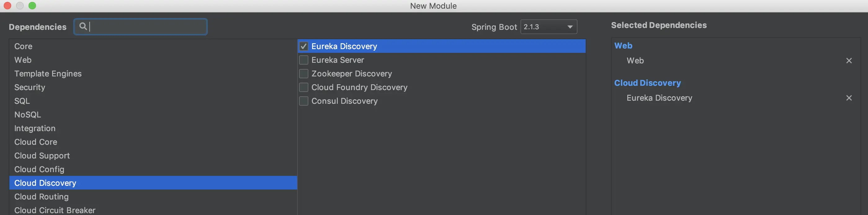Tick the Cloud Foundry Discovery checkbox

pos(304,87)
